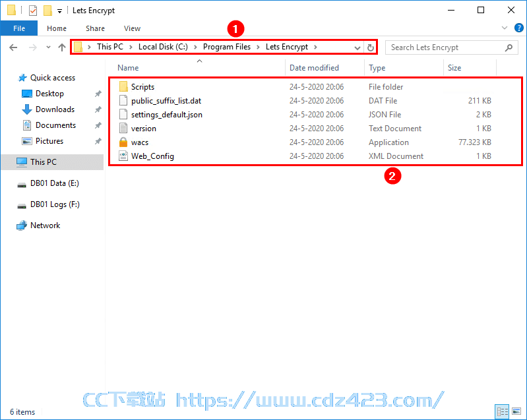Viewport: 527px width, 420px height.
Task: Open Desktop in navigation pane
Action: click(x=49, y=94)
